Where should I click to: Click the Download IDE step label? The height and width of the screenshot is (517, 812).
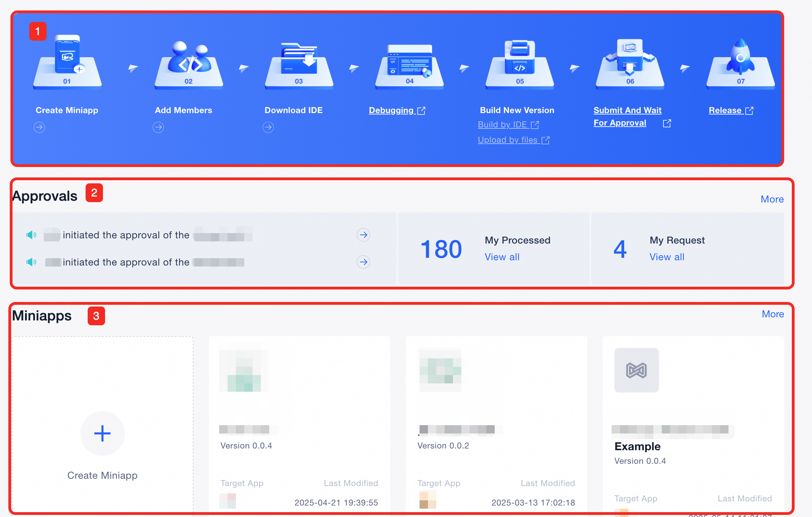coord(294,110)
